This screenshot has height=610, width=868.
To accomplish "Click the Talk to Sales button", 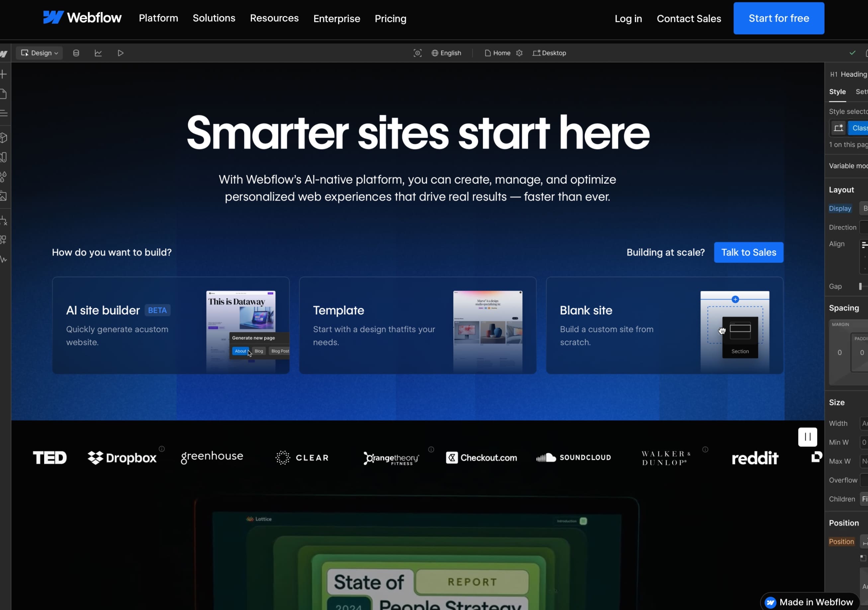I will [748, 252].
